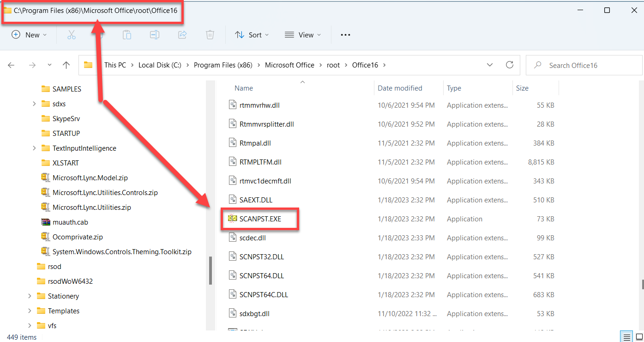This screenshot has width=644, height=342.
Task: Click the Paste clipboard icon
Action: [x=126, y=35]
